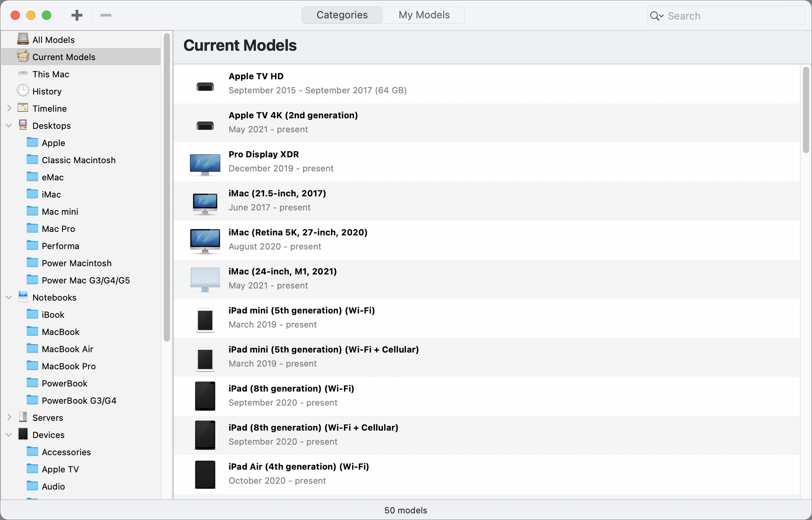Open the Power Macintosh folder
Screen dimensions: 812x520
(x=81, y=263)
